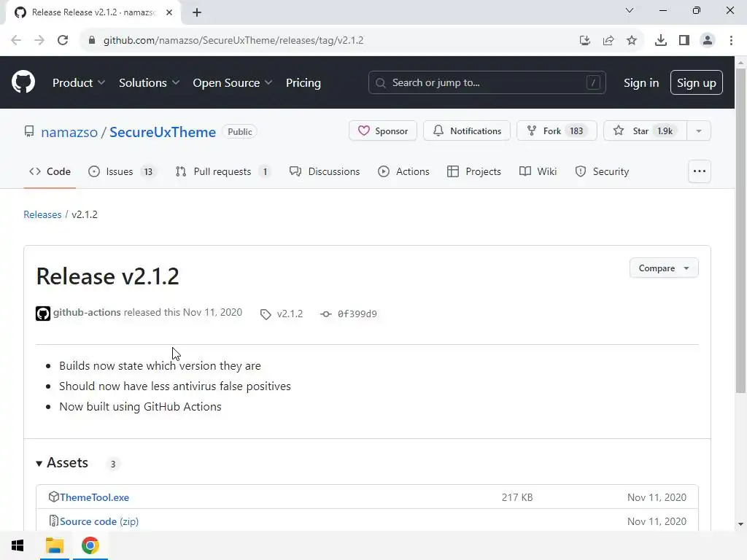Fork the repository with Fork button
This screenshot has width=747, height=560.
[x=557, y=131]
